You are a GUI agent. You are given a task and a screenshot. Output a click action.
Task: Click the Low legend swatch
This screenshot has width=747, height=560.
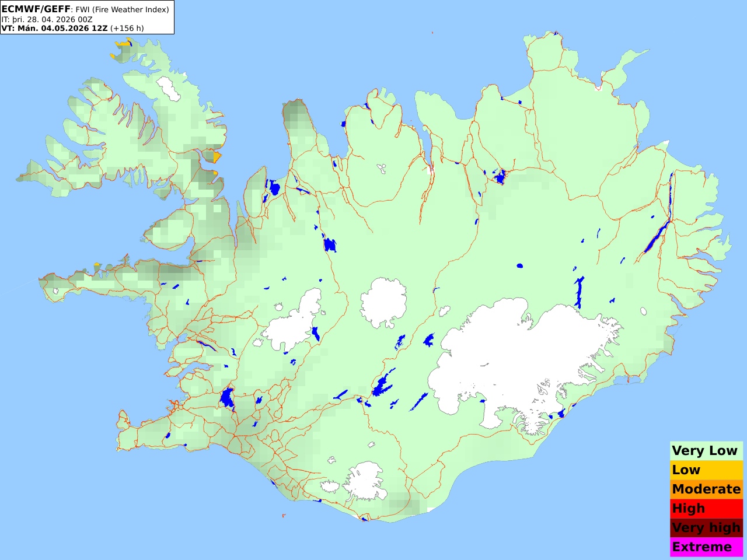click(706, 470)
